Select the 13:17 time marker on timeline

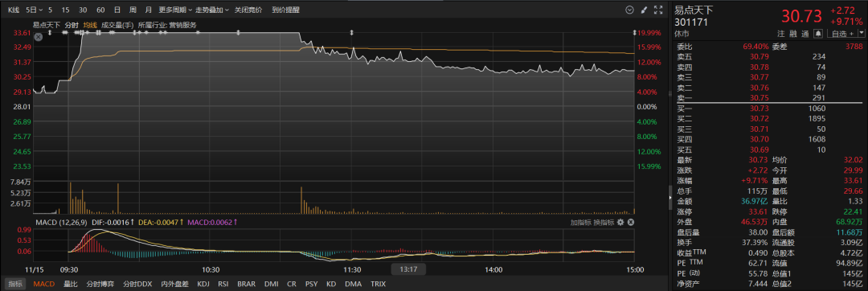408,269
